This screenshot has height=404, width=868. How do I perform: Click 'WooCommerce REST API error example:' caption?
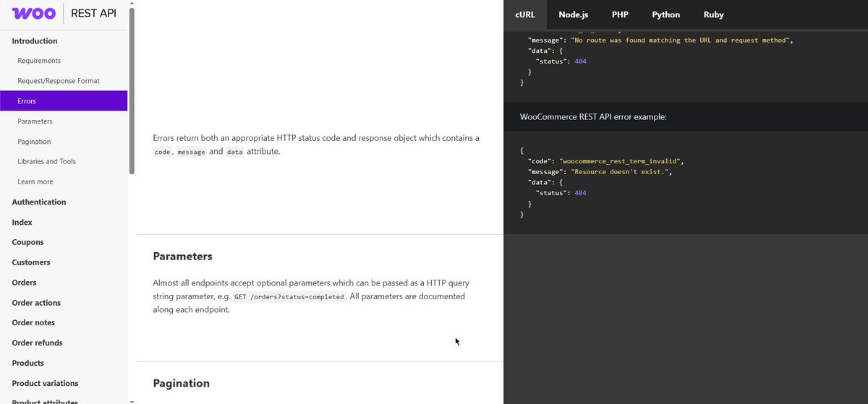(x=593, y=116)
